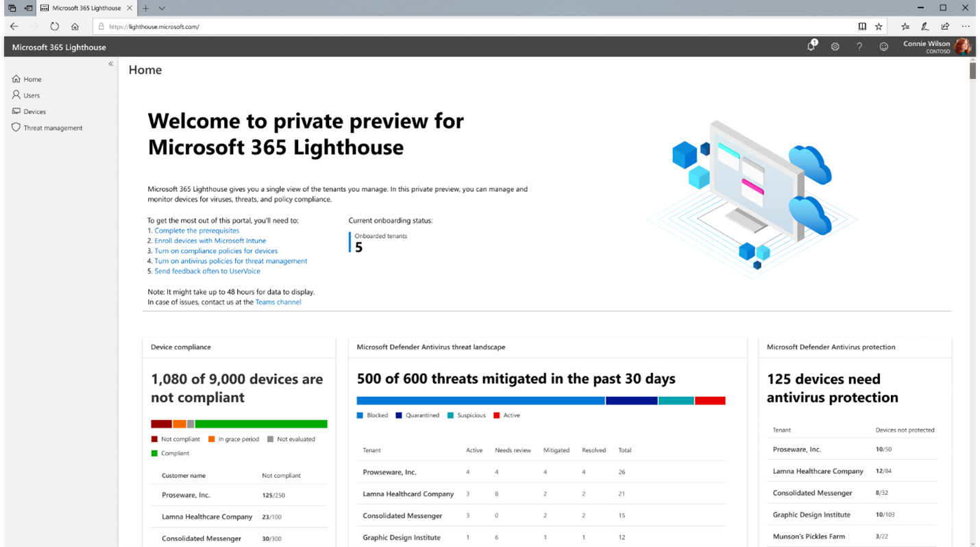Screen dimensions: 980x547
Task: Expand the tab preview chevron
Action: (162, 8)
